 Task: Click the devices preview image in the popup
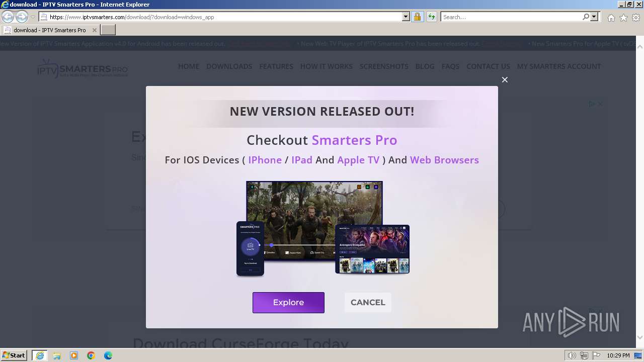tap(323, 229)
